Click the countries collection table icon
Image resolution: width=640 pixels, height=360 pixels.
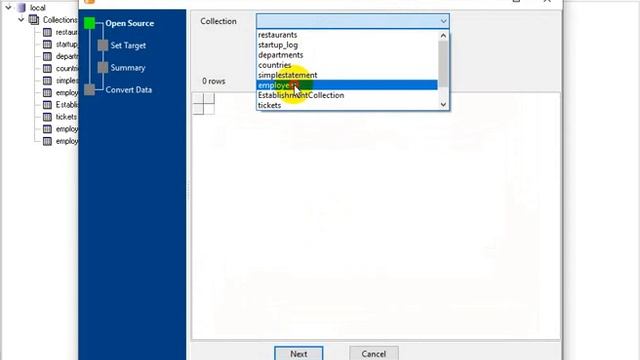[x=47, y=68]
